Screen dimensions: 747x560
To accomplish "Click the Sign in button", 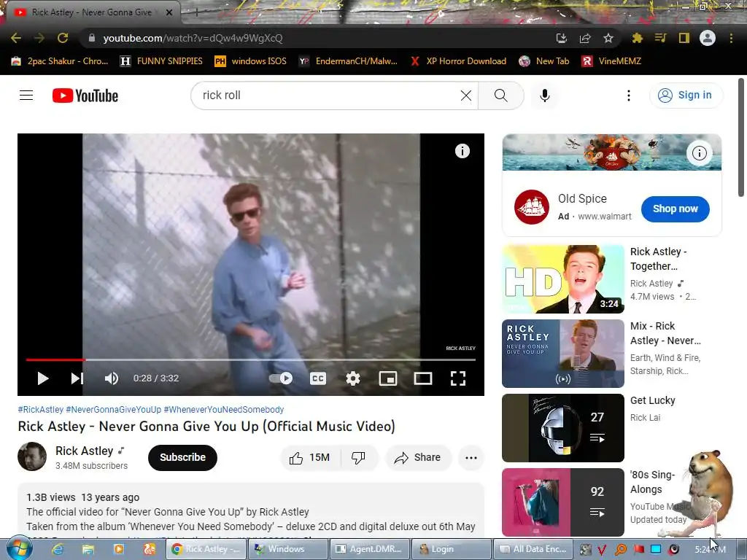I will (x=686, y=96).
